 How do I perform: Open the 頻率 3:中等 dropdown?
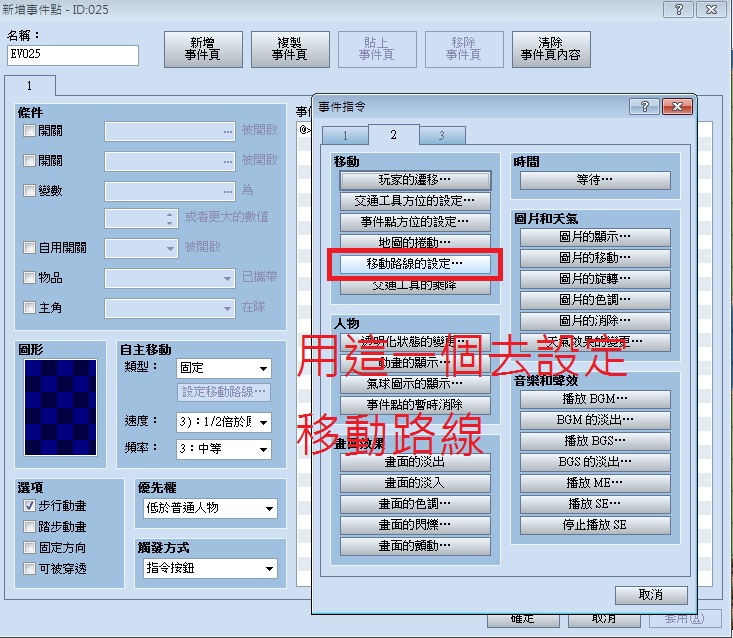pyautogui.click(x=223, y=449)
